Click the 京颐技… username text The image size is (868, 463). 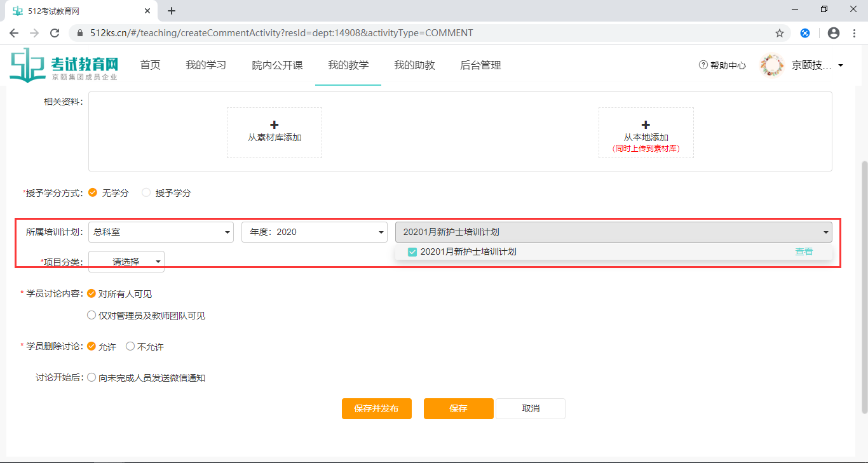pyautogui.click(x=811, y=65)
